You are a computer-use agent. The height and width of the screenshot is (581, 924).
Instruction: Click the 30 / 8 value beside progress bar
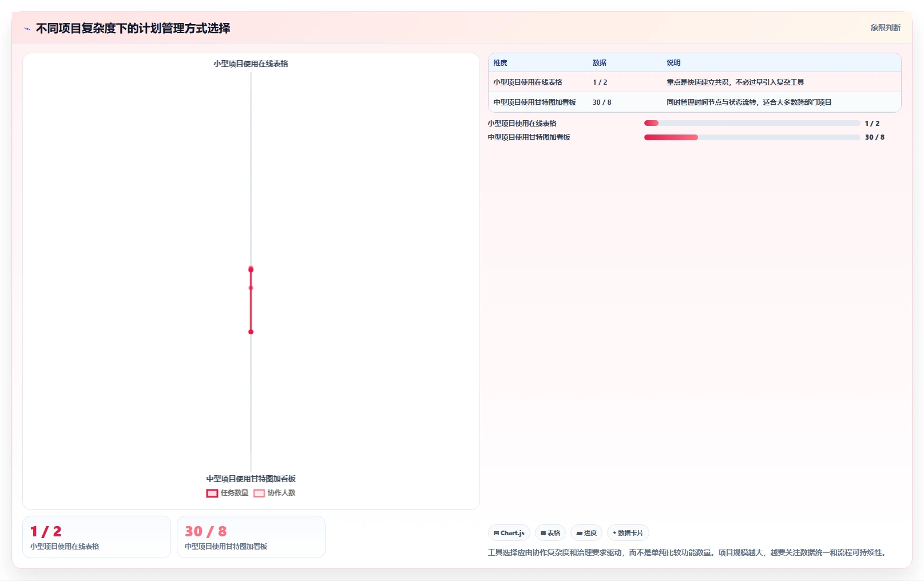coord(874,137)
